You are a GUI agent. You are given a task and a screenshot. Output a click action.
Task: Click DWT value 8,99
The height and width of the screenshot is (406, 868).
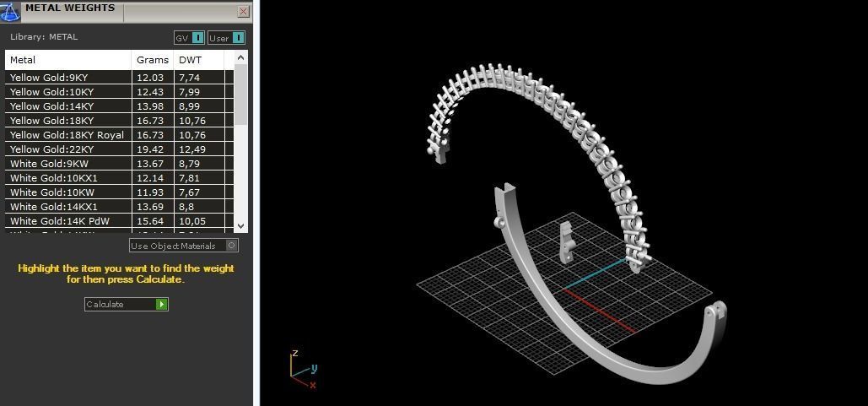189,106
